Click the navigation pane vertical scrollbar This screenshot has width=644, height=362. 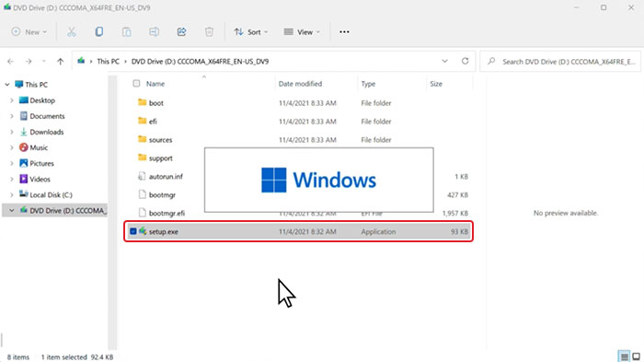coord(112,212)
